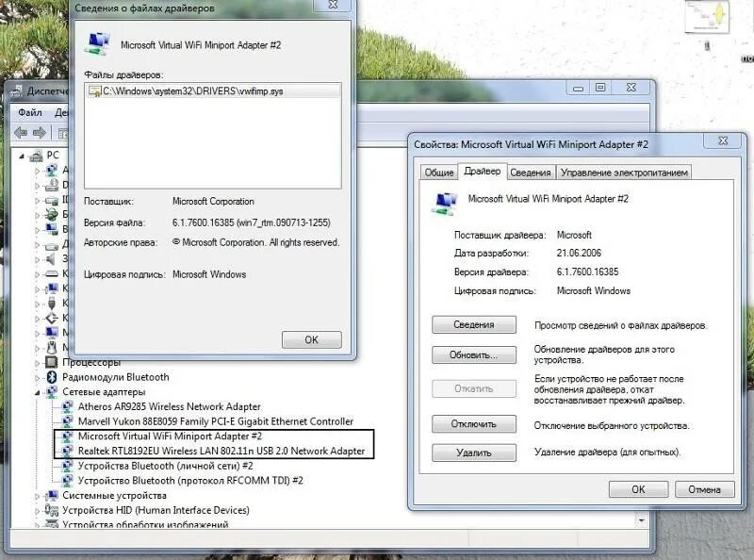Click OK in the properties dialog

coord(638,489)
